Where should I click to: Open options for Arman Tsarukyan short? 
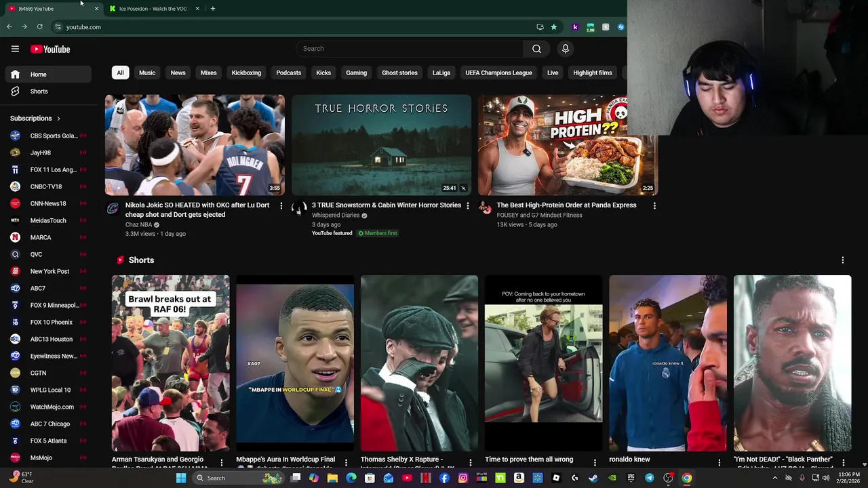click(x=221, y=462)
